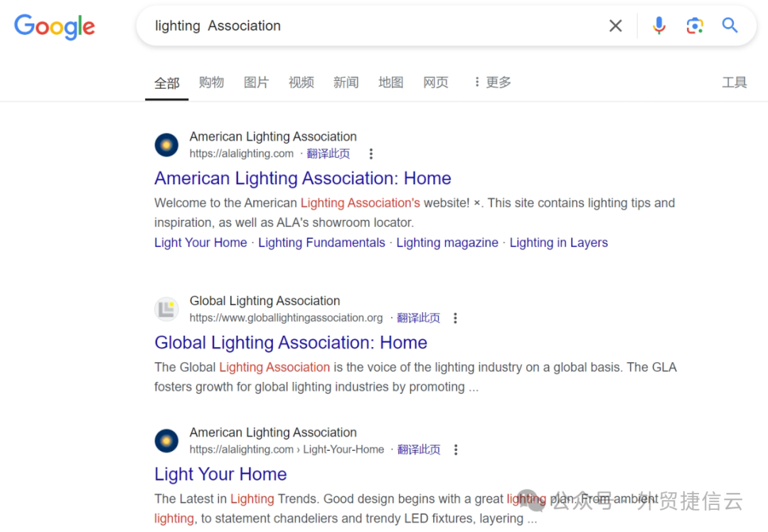Image resolution: width=768 pixels, height=532 pixels.
Task: Open options menu for Global Lighting Association result
Action: 455,318
